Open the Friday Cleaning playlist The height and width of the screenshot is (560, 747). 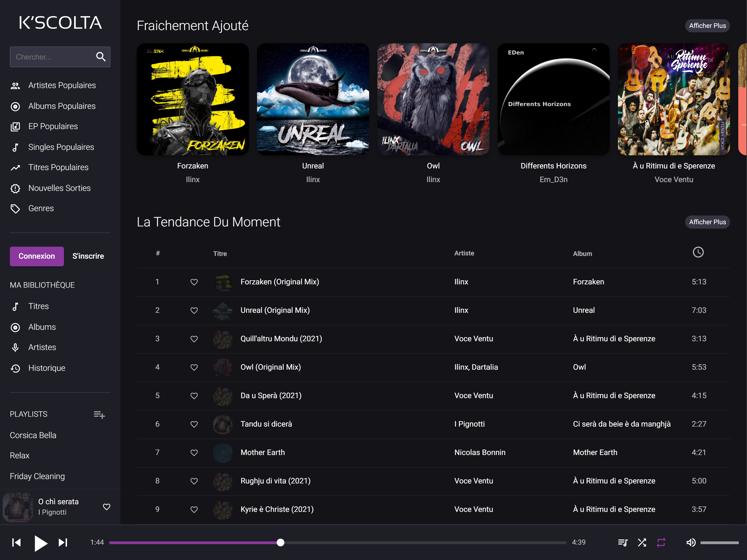[37, 476]
